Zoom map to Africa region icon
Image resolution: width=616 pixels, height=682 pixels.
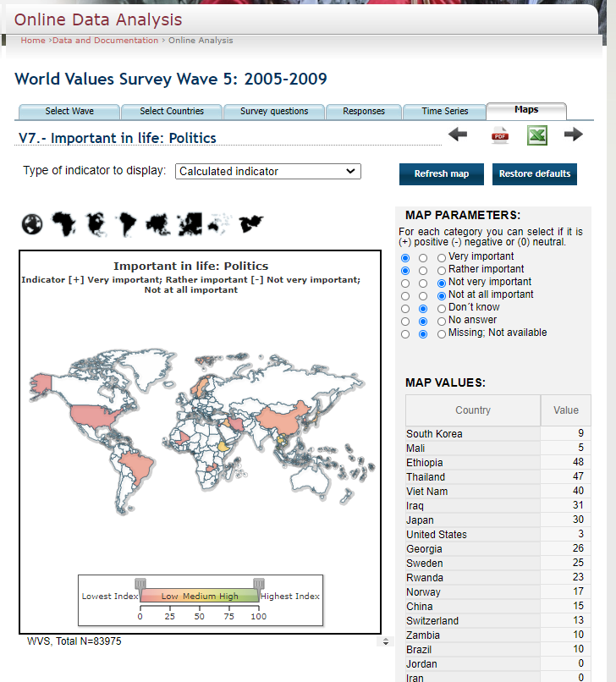63,223
